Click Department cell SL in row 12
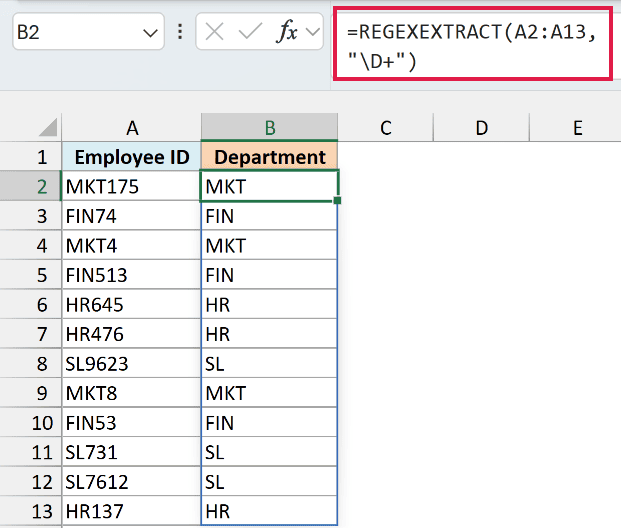The image size is (621, 528). coord(269,481)
